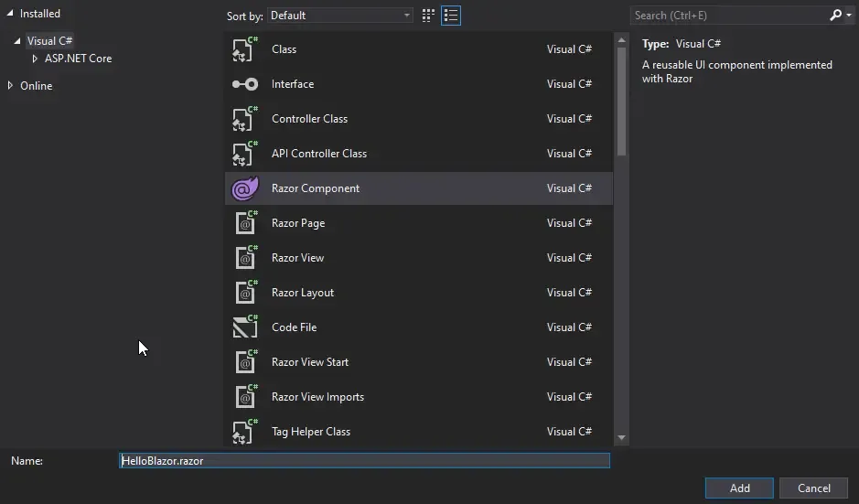859x504 pixels.
Task: Select 'Razor Page' template name
Action: [298, 223]
